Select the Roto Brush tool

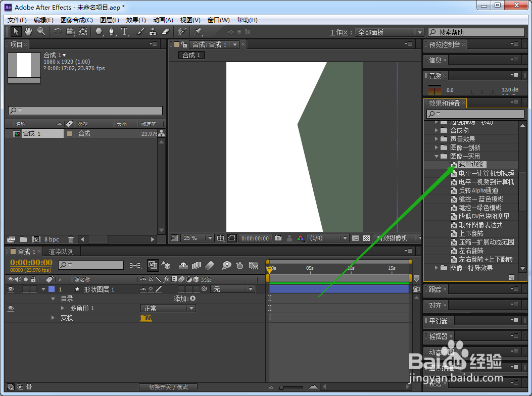182,32
